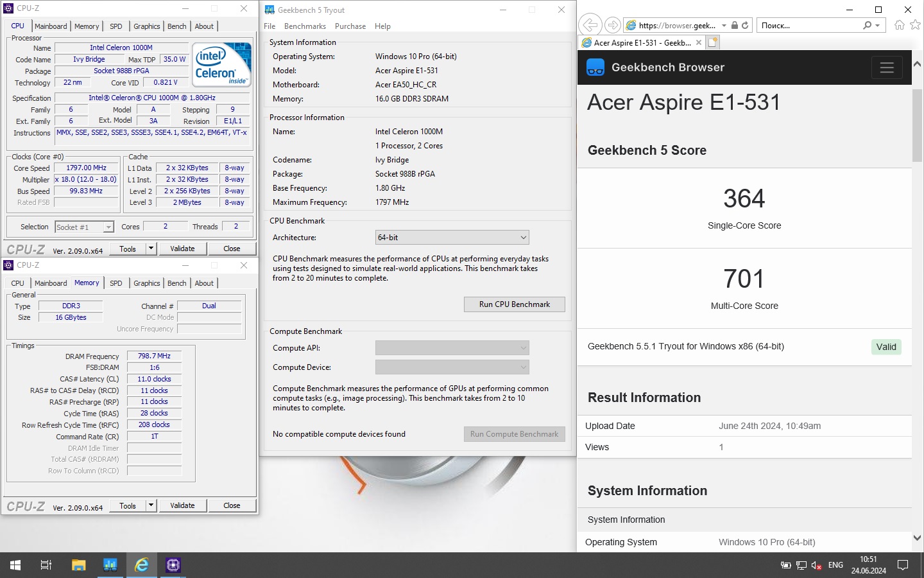Click Core Speed value 1797.00 MHz
Screen dimensions: 924x578
(x=87, y=168)
